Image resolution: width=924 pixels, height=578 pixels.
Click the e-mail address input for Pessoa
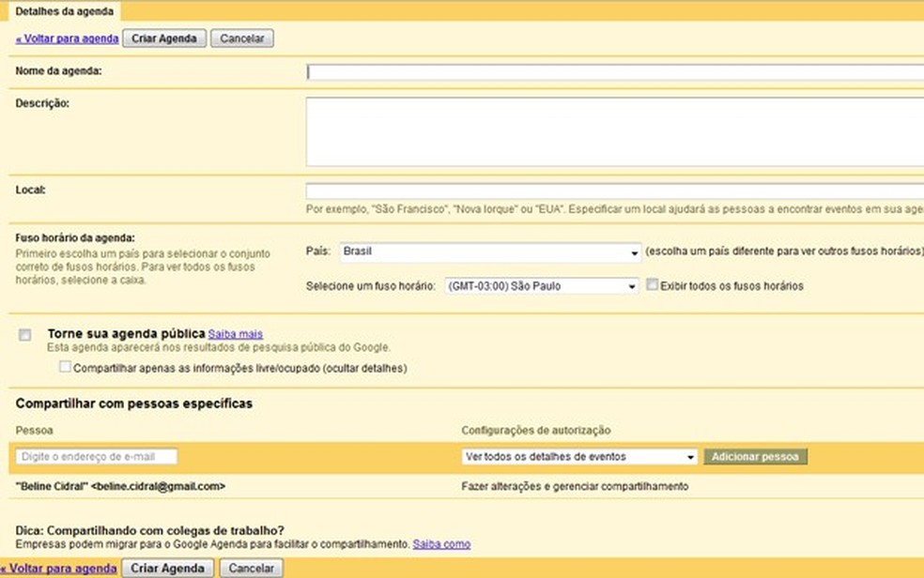pos(97,457)
